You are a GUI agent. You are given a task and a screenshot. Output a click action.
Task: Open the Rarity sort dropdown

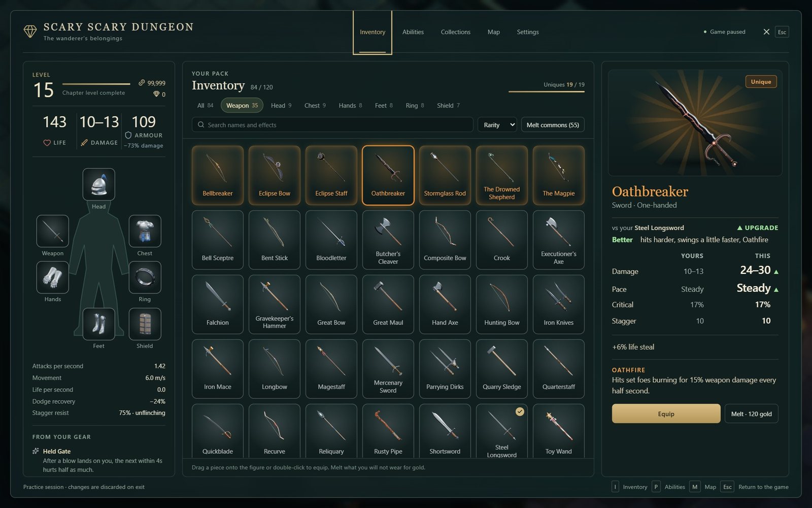point(497,125)
